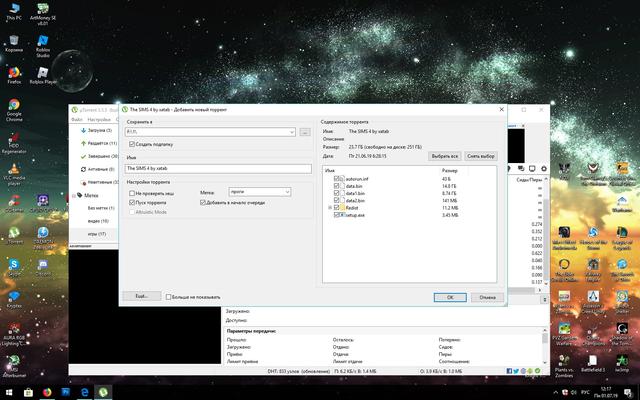640x400 pixels.
Task: Enable the 'Не проверять хеш' checkbox
Action: click(x=132, y=193)
